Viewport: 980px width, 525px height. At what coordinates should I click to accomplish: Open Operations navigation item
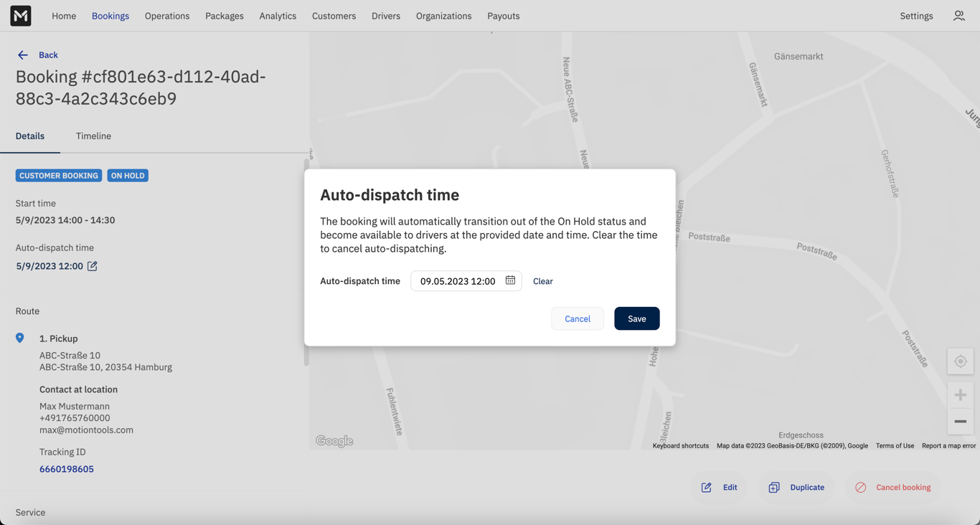pyautogui.click(x=167, y=16)
